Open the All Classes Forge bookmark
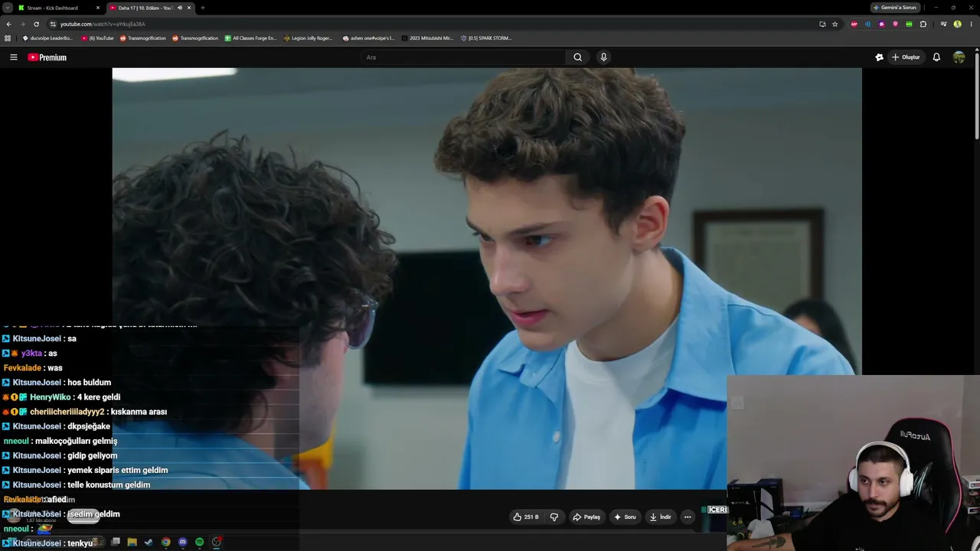This screenshot has height=551, width=980. point(250,38)
